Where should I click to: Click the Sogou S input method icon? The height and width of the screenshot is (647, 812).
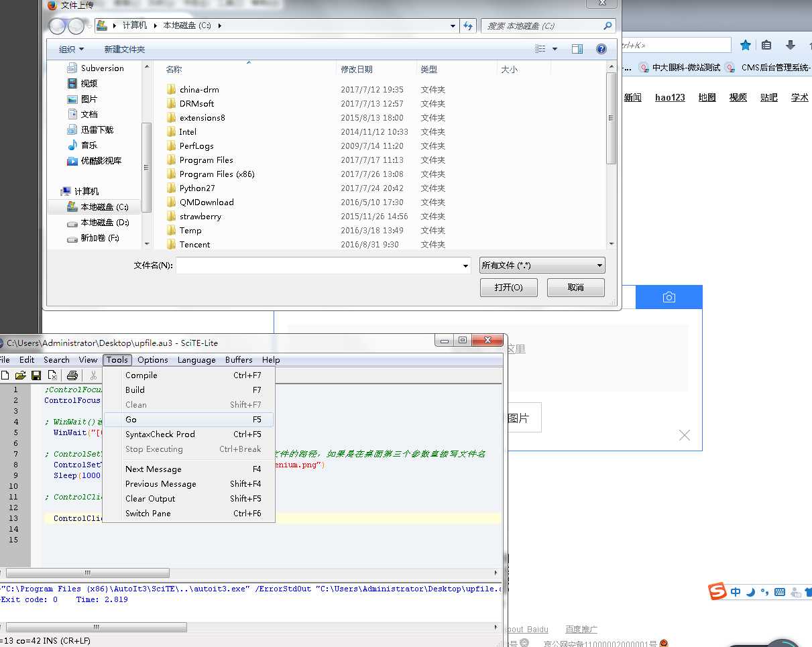718,591
